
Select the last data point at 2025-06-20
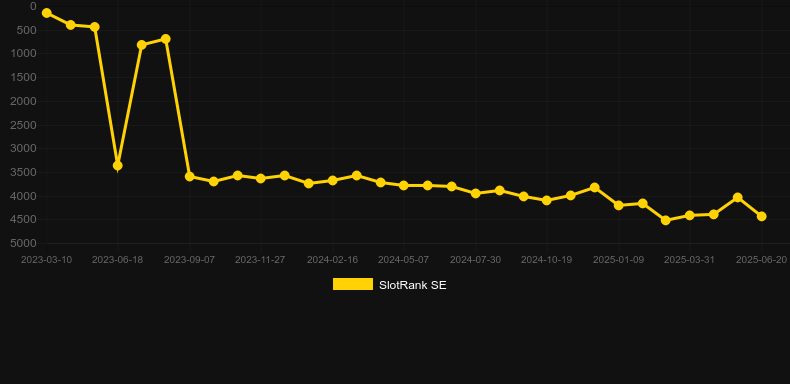pos(761,216)
